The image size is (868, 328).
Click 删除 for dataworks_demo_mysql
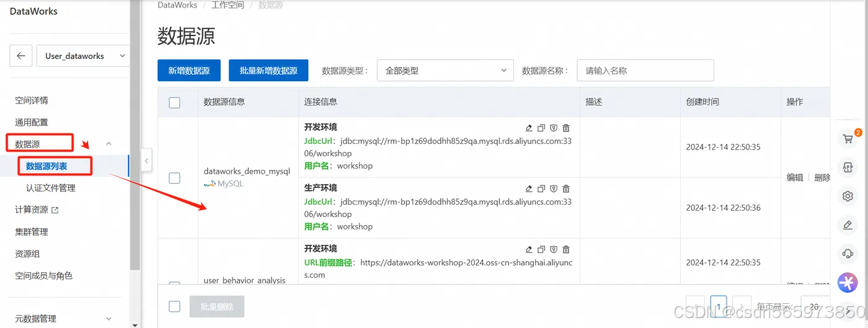(822, 177)
